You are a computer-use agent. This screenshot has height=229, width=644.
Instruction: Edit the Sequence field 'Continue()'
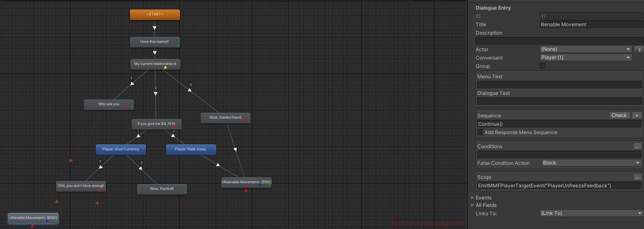click(559, 124)
